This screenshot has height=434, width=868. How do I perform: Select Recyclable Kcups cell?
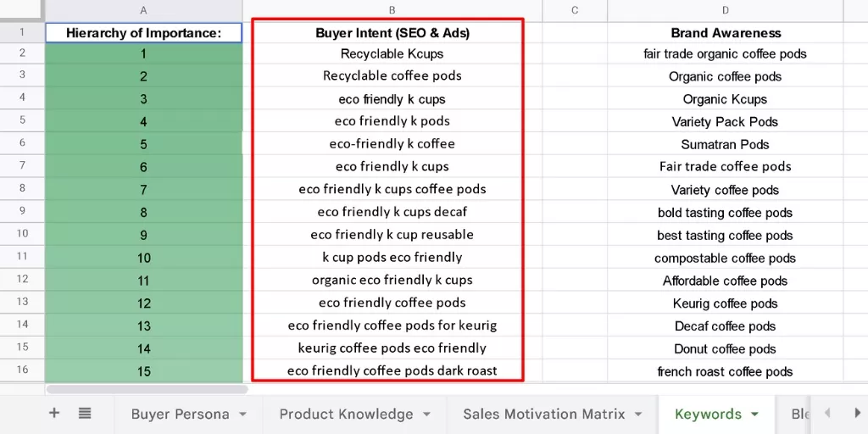point(392,53)
